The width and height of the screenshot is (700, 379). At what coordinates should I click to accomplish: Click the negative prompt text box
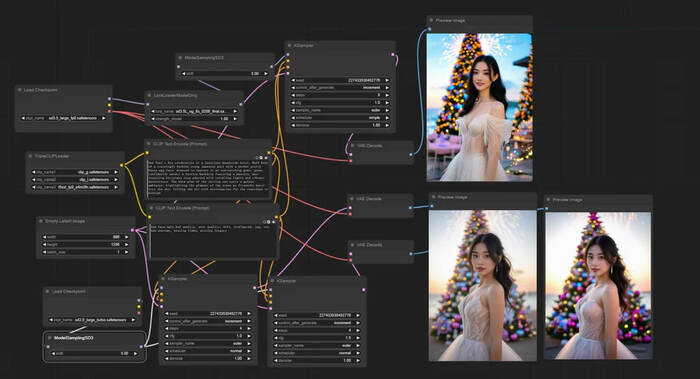click(213, 240)
